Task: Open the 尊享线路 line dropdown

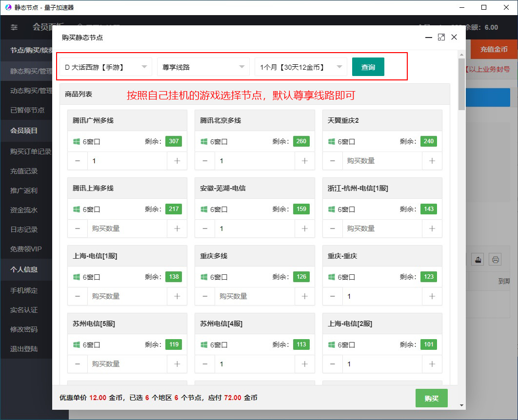Action: [203, 67]
